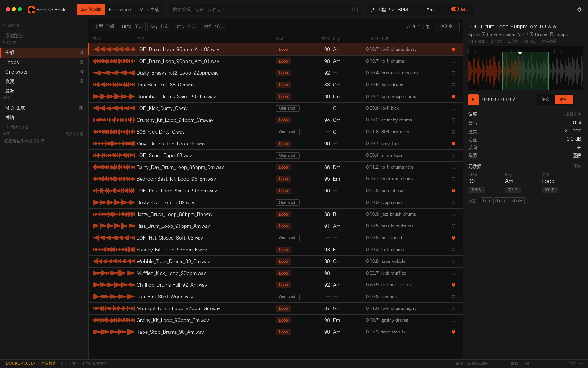
Task: Open the 类型 全部 filter dropdown
Action: pyautogui.click(x=104, y=26)
